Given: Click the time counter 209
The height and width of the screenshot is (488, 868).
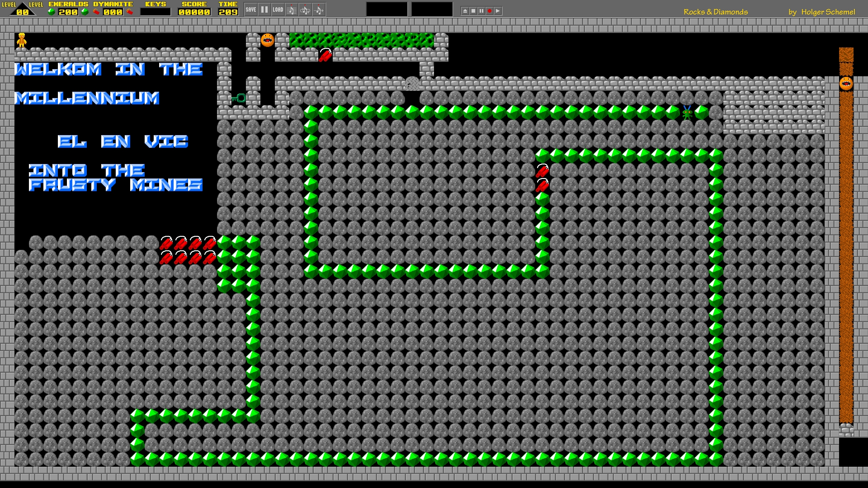Looking at the screenshot, I should 228,12.
